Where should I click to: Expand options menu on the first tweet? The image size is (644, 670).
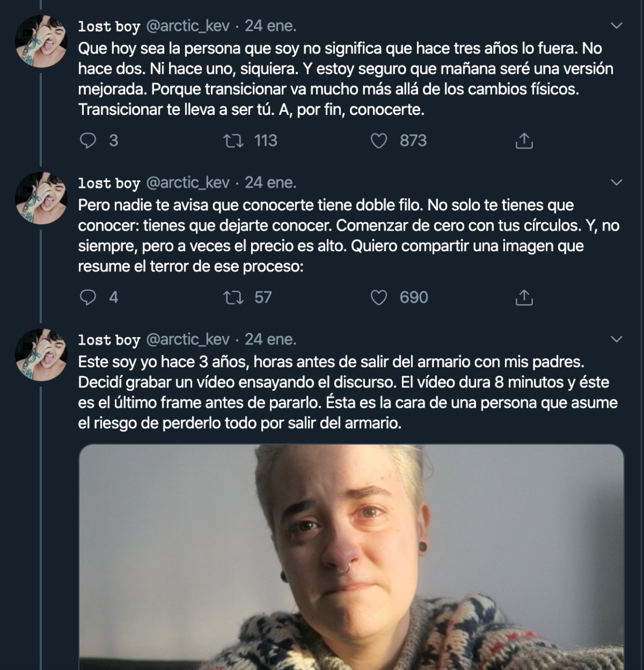616,25
